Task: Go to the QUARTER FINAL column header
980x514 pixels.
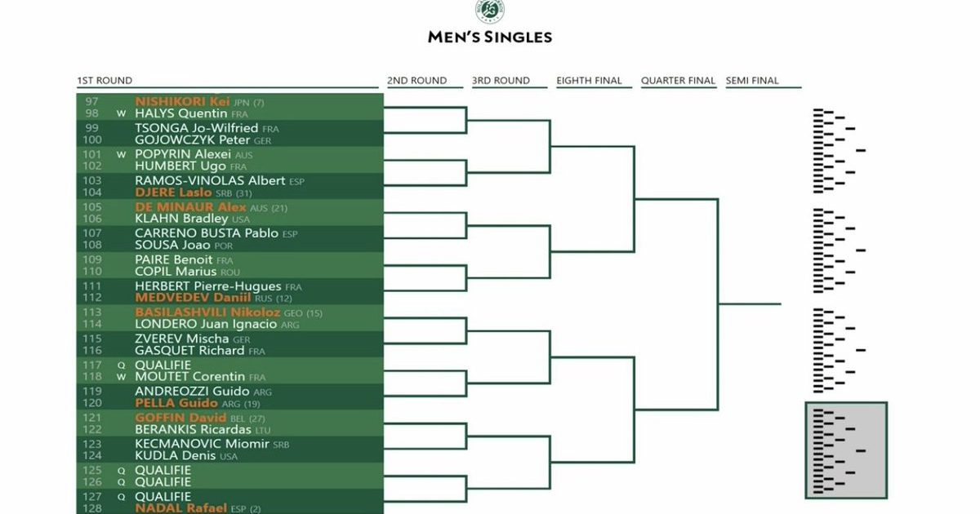Action: coord(678,81)
